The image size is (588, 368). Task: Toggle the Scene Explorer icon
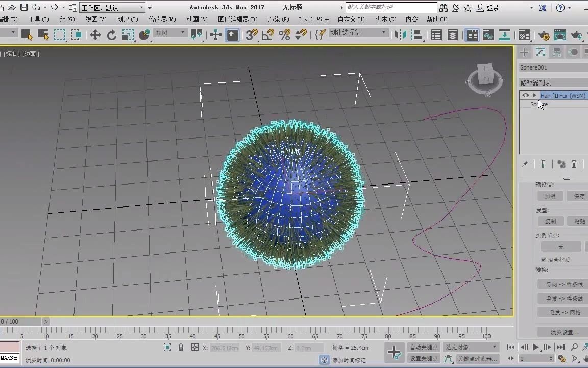[436, 35]
